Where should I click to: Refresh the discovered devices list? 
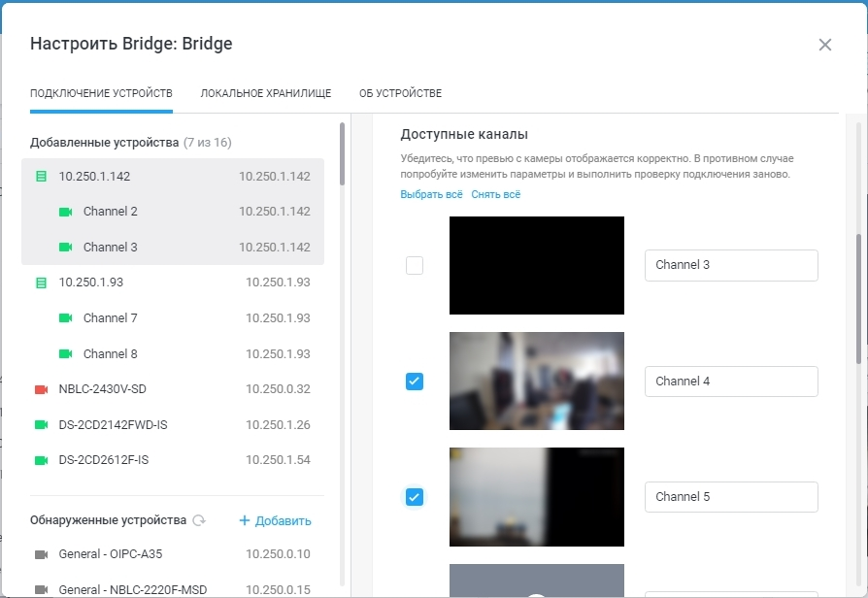(199, 520)
